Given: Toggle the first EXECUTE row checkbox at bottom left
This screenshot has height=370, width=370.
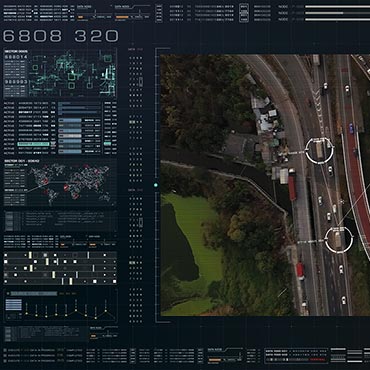Looking at the screenshot, I should coord(5,350).
